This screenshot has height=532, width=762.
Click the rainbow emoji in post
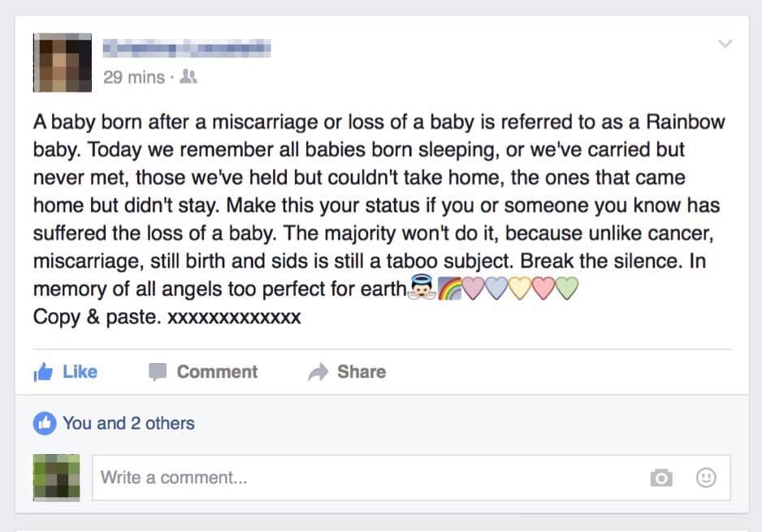pos(449,289)
